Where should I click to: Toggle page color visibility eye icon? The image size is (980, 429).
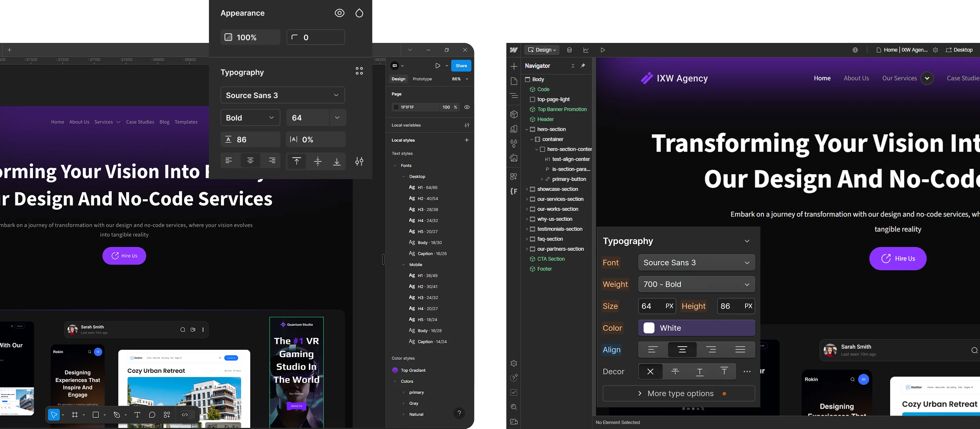click(467, 107)
